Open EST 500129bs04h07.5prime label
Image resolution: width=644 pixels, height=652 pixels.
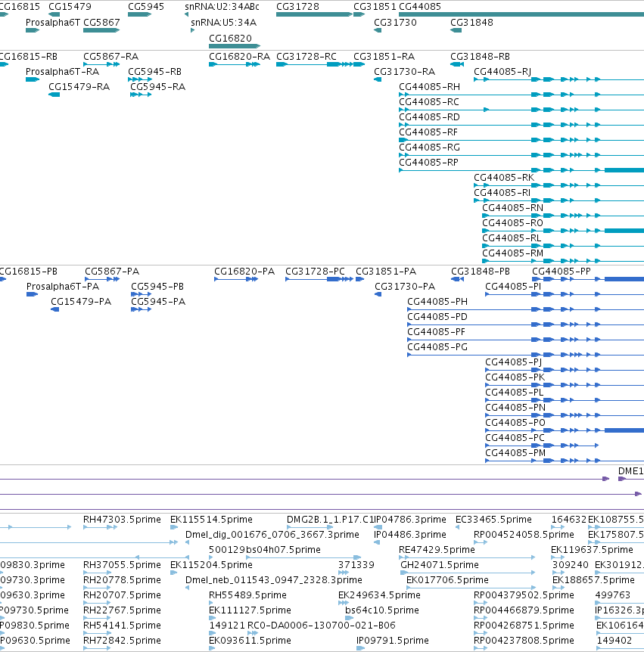[x=265, y=550]
